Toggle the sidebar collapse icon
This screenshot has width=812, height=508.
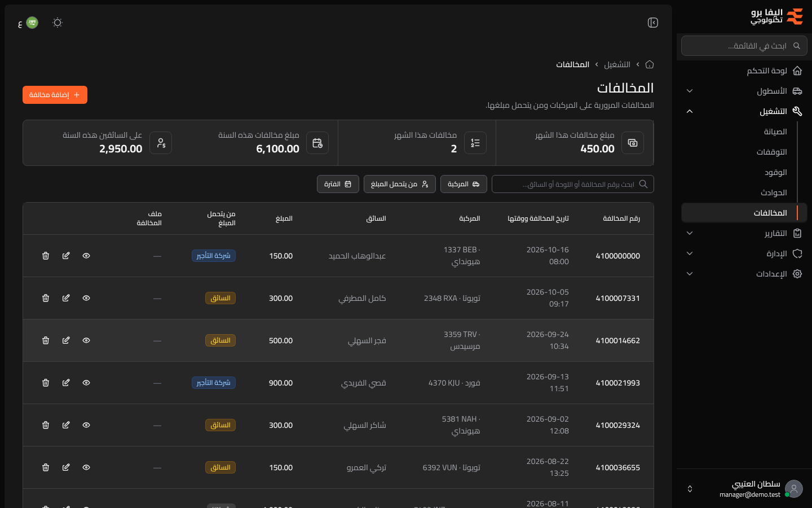[x=653, y=23]
